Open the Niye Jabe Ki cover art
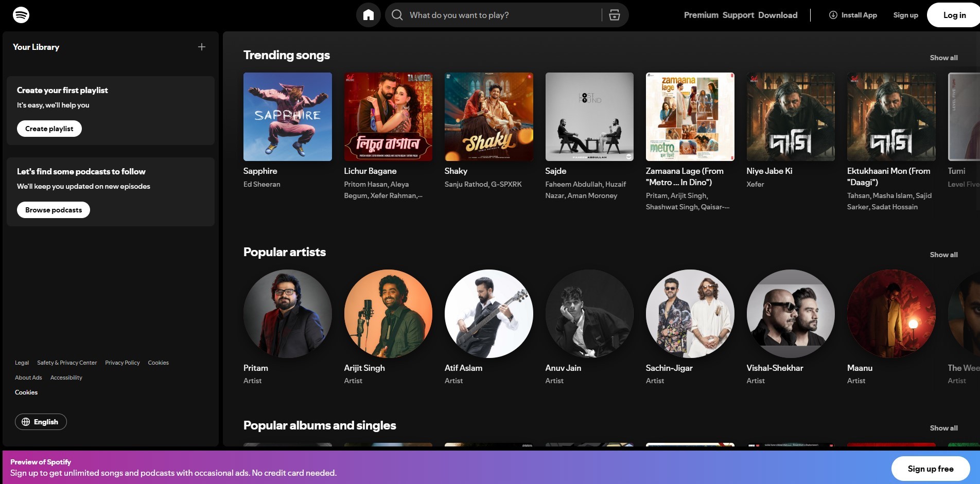This screenshot has height=484, width=980. [x=791, y=117]
